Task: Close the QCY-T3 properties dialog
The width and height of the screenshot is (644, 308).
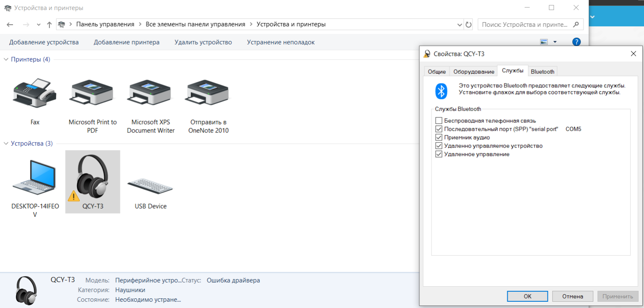Action: pyautogui.click(x=634, y=54)
